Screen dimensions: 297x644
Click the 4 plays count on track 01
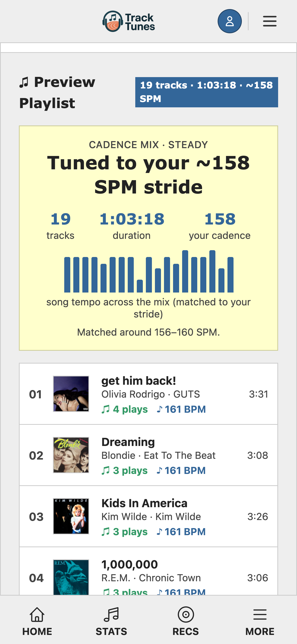tap(125, 409)
